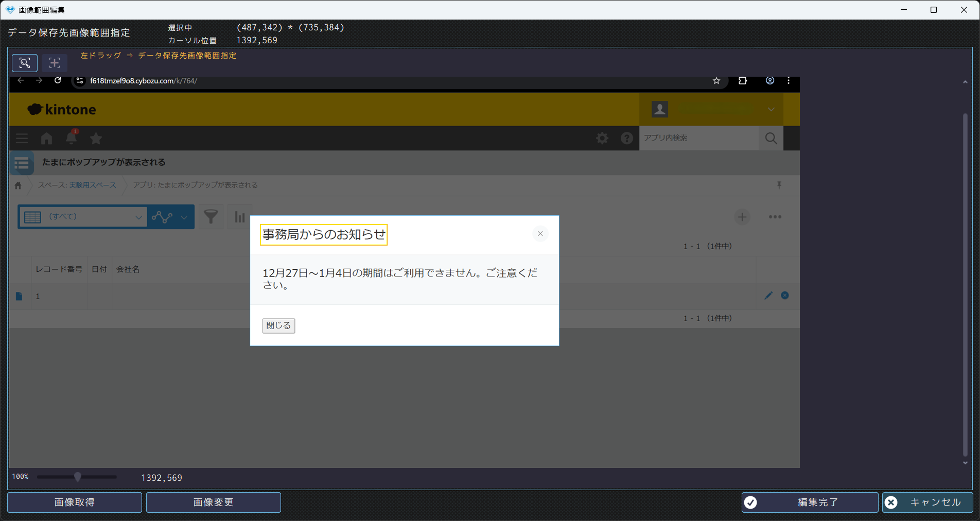
Task: Select the magnifier search tool icon
Action: [25, 63]
